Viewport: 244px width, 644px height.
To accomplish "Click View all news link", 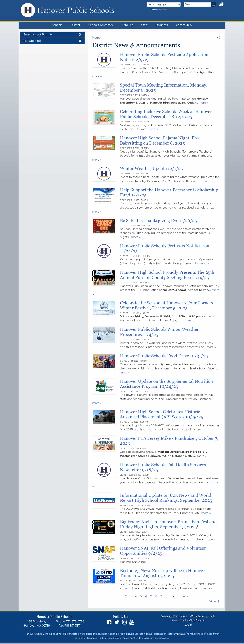I will click(214, 601).
